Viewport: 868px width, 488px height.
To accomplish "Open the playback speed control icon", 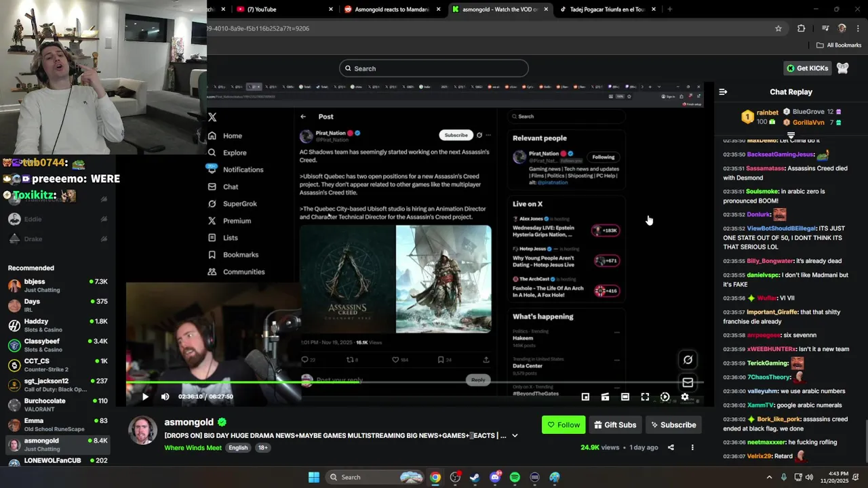I will [x=665, y=397].
